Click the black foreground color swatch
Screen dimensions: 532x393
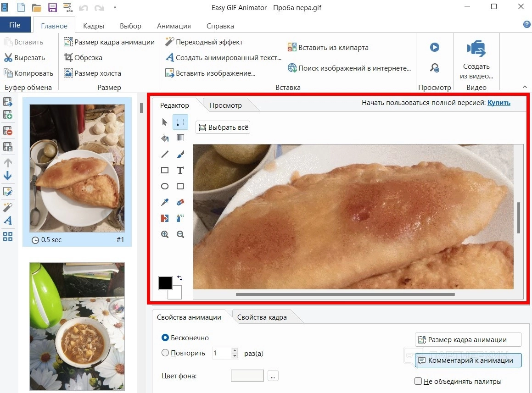pyautogui.click(x=165, y=283)
